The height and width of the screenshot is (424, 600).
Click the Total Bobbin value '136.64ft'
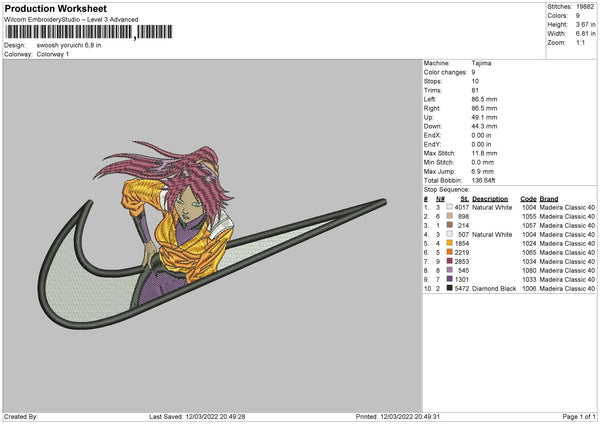point(484,180)
